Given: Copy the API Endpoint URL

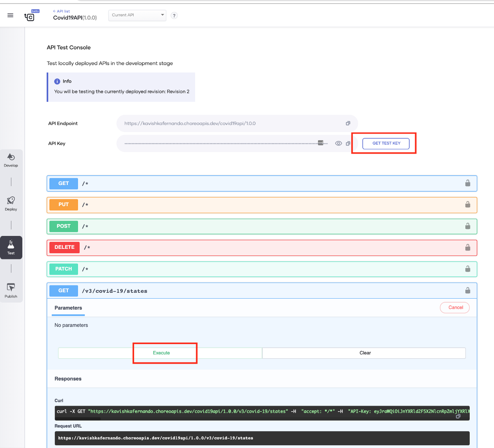Looking at the screenshot, I should [348, 123].
